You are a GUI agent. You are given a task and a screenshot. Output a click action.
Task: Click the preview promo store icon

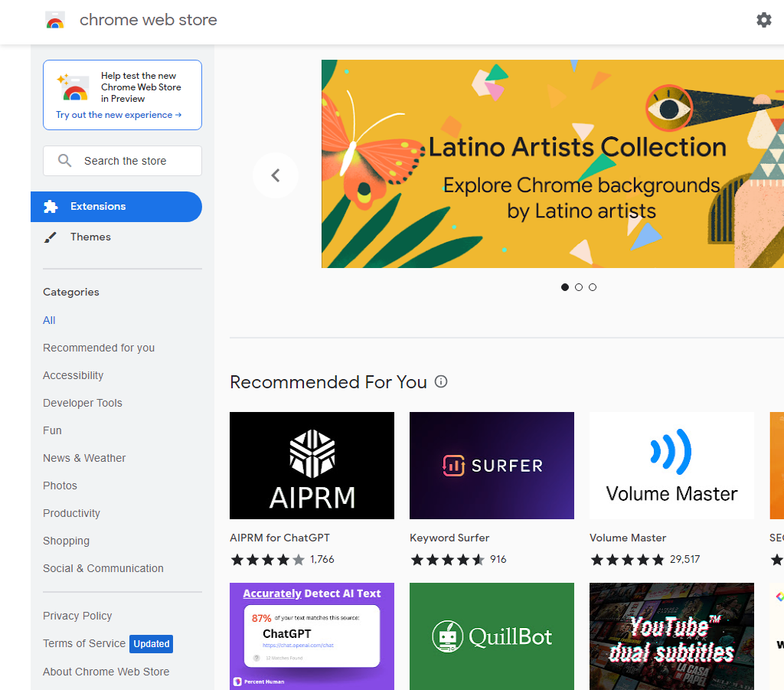pos(74,87)
